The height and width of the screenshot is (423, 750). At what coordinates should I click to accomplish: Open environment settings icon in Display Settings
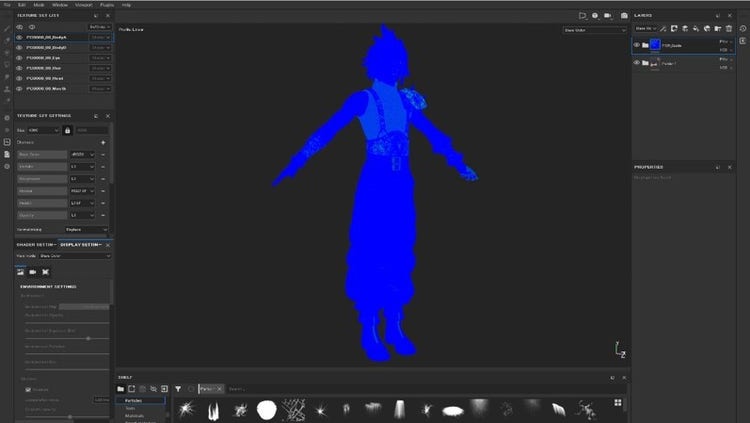[x=21, y=272]
